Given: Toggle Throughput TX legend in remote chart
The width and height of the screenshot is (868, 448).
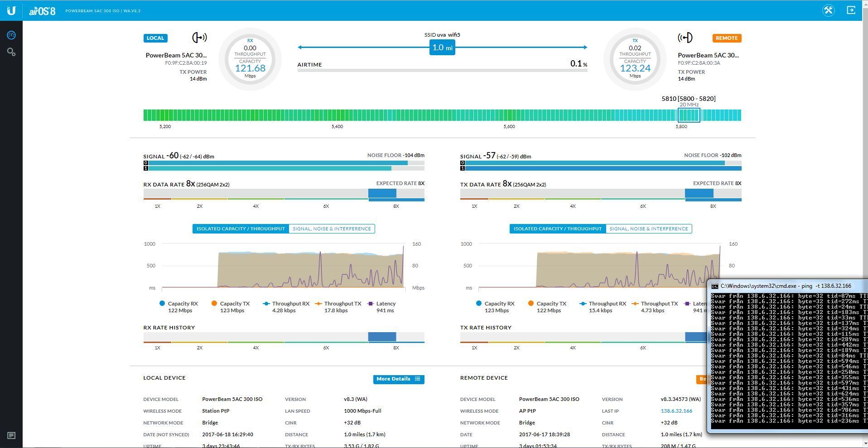Looking at the screenshot, I should [655, 307].
